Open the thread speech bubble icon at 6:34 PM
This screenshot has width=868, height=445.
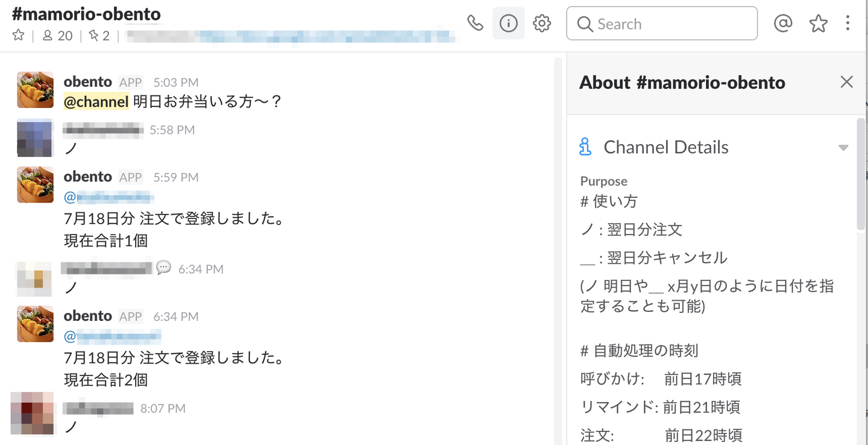(163, 268)
